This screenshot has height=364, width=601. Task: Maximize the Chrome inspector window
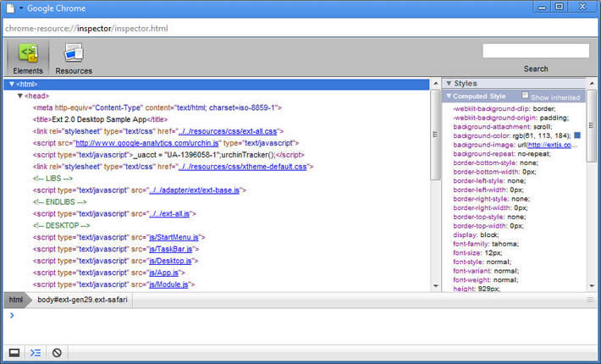point(560,7)
